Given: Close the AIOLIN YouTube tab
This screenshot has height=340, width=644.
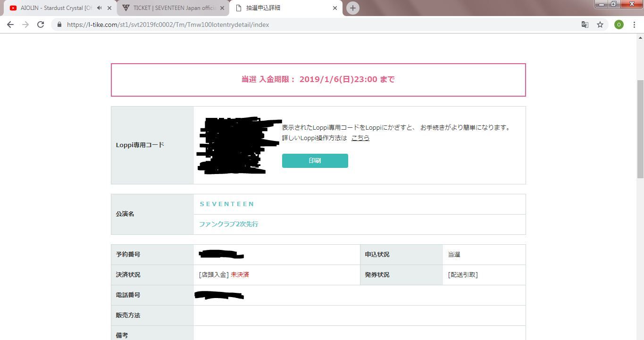Looking at the screenshot, I should pos(109,8).
